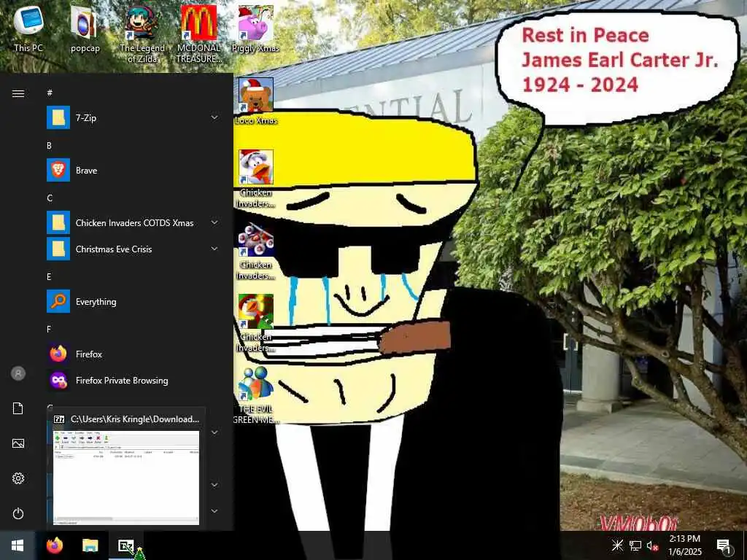
Task: Open network status tray icon
Action: pos(635,545)
